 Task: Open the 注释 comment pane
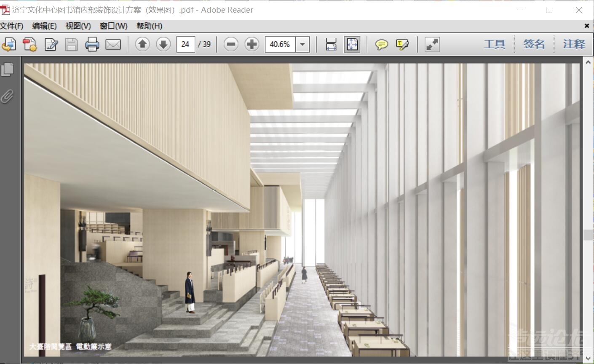tap(574, 44)
